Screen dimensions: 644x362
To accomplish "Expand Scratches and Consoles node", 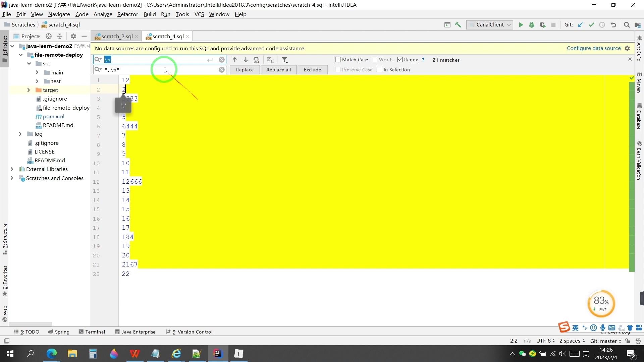I will (12, 178).
